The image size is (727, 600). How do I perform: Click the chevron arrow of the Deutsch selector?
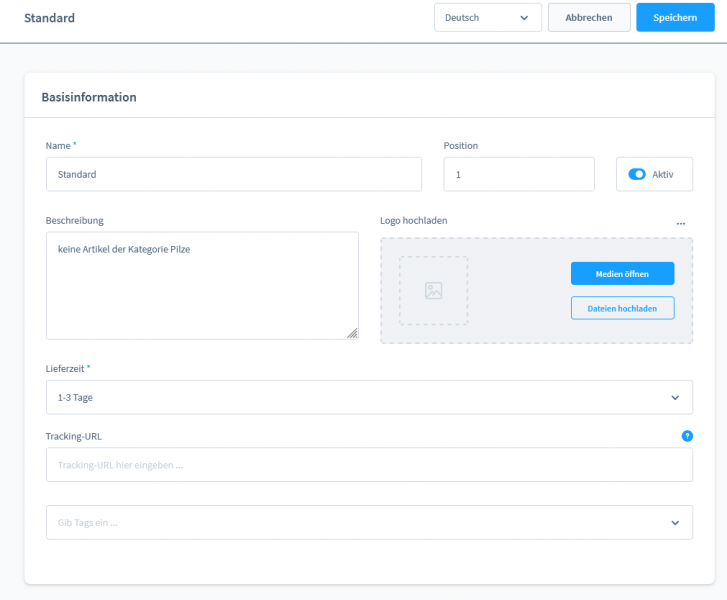pos(524,18)
